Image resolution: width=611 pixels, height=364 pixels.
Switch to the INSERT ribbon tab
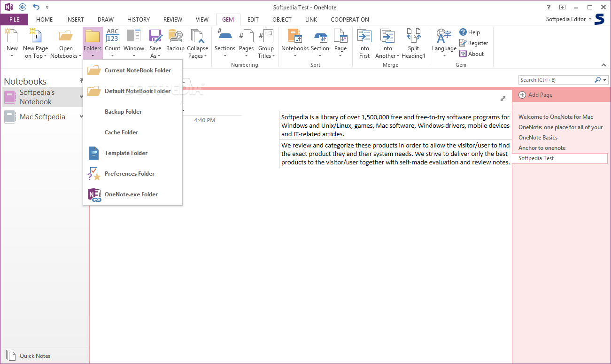tap(75, 20)
